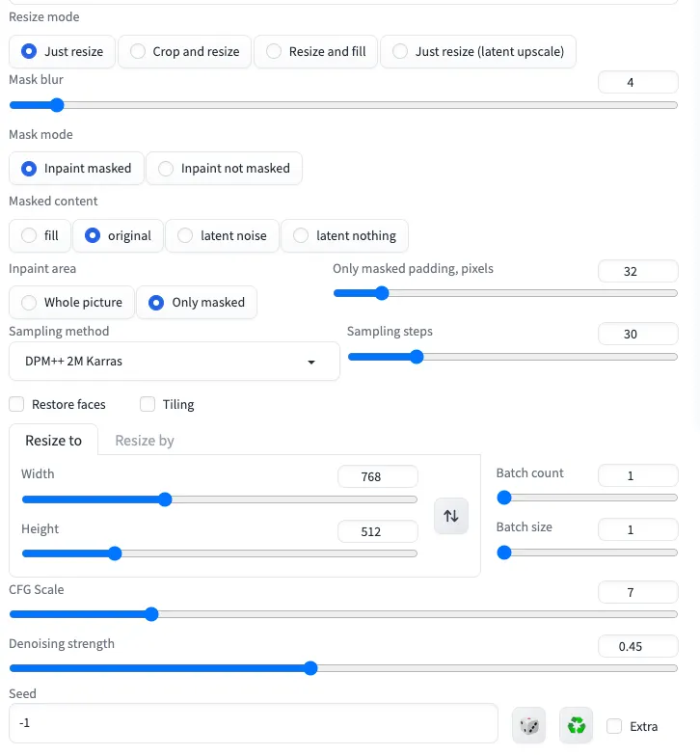Click the dice random seed icon

[x=528, y=725]
